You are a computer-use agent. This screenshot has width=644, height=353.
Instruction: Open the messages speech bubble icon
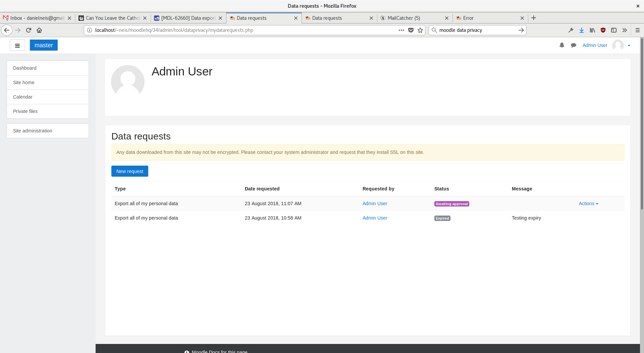574,45
